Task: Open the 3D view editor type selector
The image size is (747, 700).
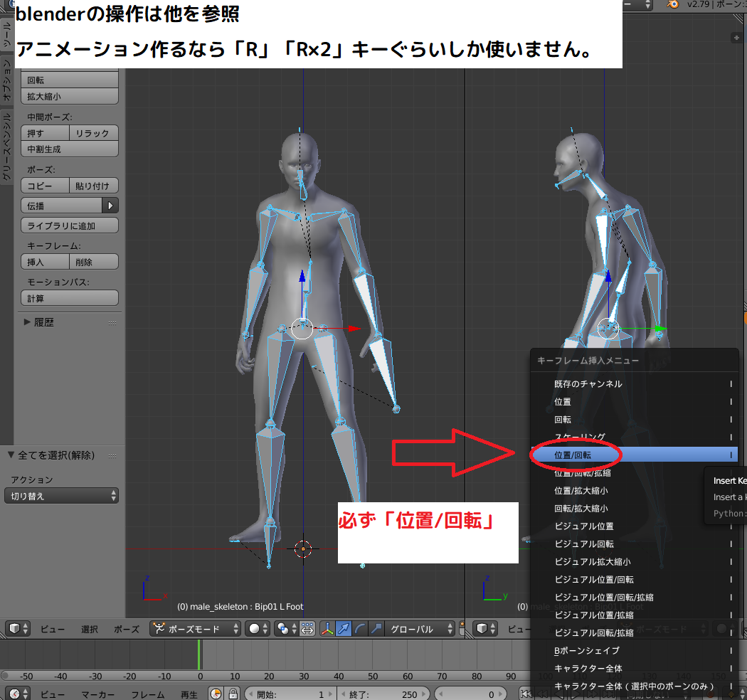Action: click(x=18, y=629)
